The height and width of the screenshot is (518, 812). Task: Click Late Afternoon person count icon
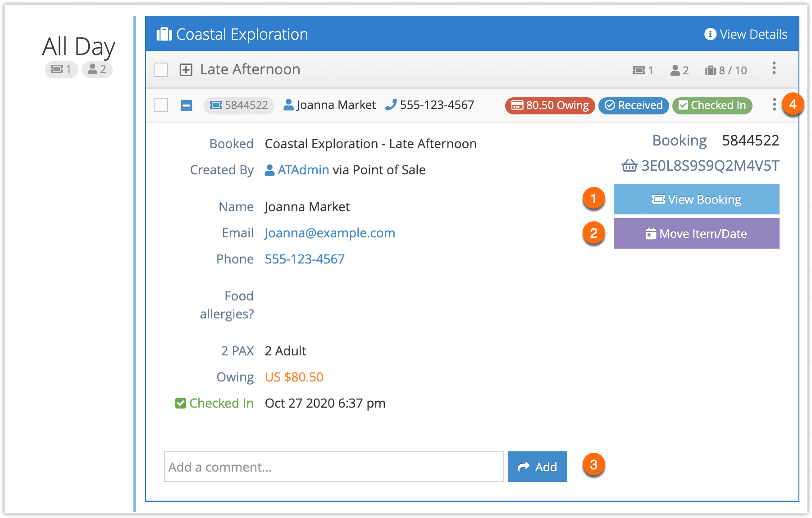[675, 70]
